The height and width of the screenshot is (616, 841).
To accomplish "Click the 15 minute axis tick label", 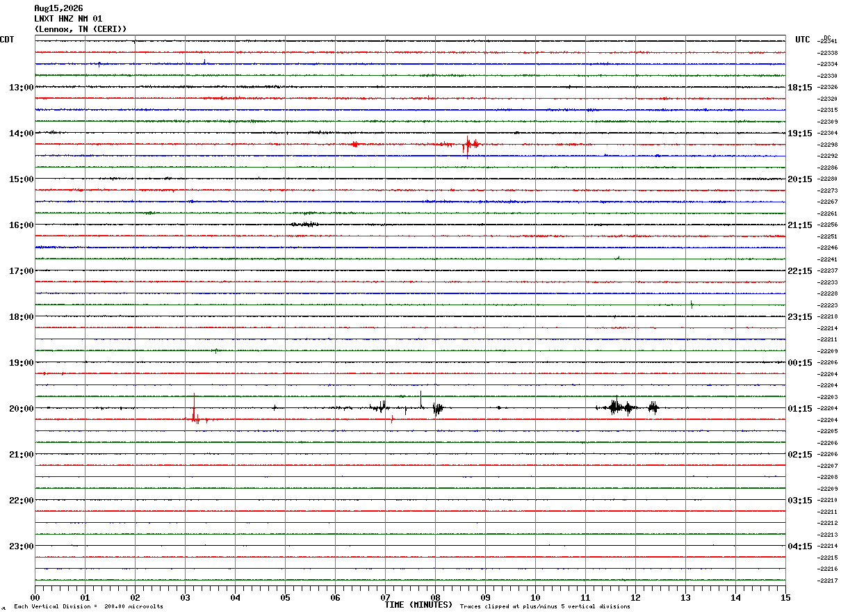I will click(785, 597).
